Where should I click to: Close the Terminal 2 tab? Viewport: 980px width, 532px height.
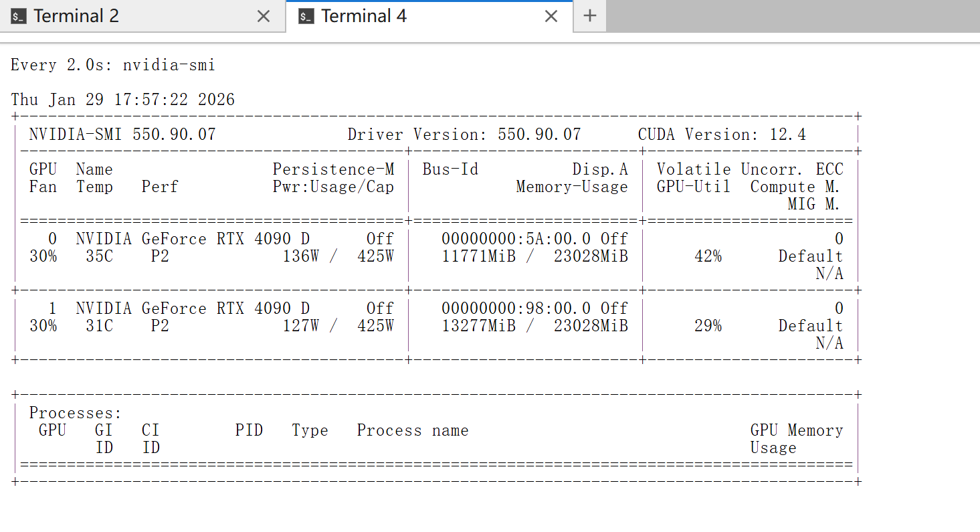264,16
